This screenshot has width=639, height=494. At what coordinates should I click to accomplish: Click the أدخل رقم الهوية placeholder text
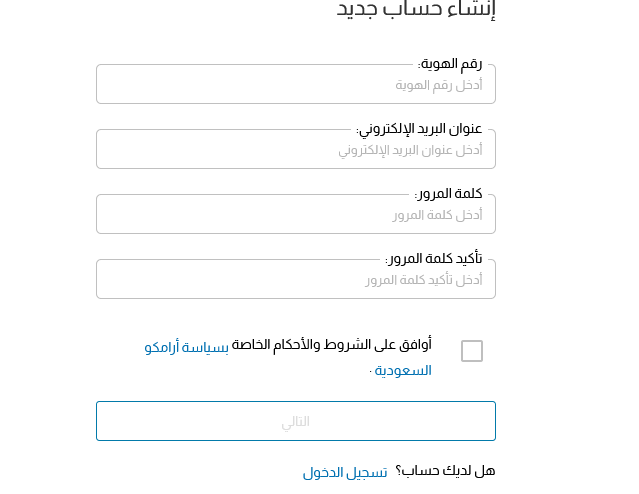[x=439, y=85]
